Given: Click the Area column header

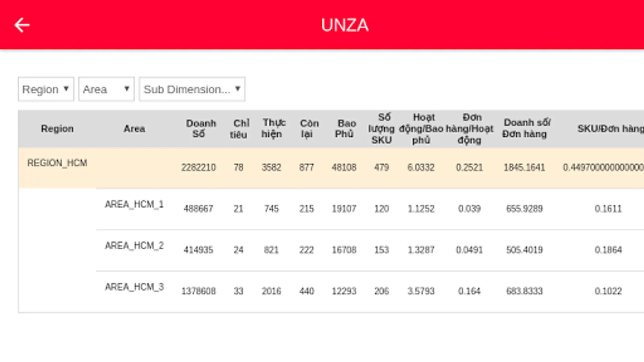Looking at the screenshot, I should pos(134,129).
